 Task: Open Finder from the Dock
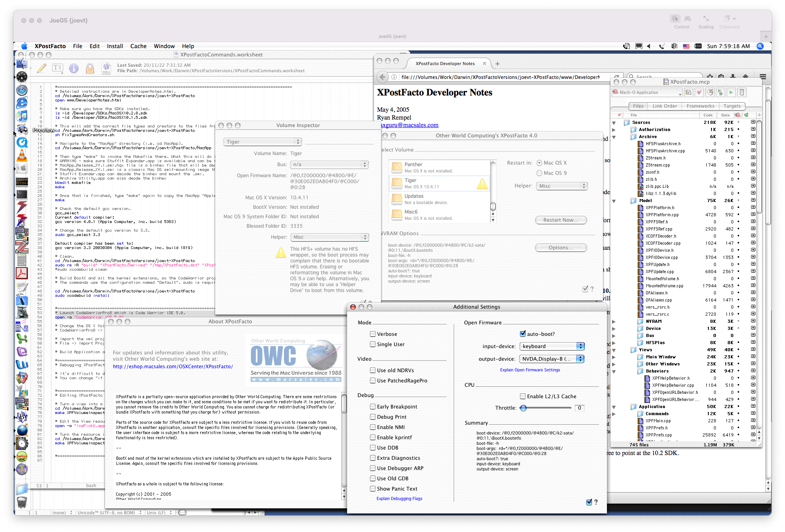22,64
